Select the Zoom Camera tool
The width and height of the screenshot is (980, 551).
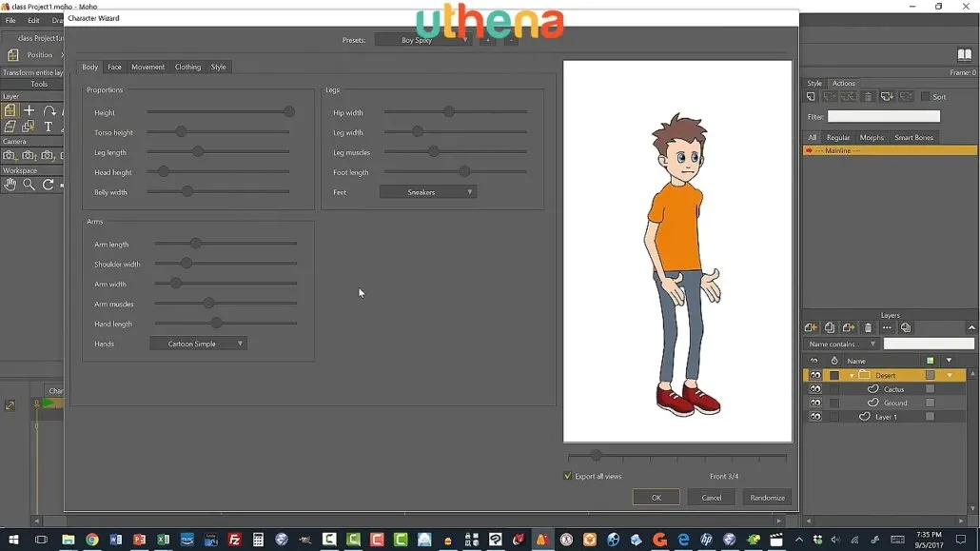coord(29,155)
